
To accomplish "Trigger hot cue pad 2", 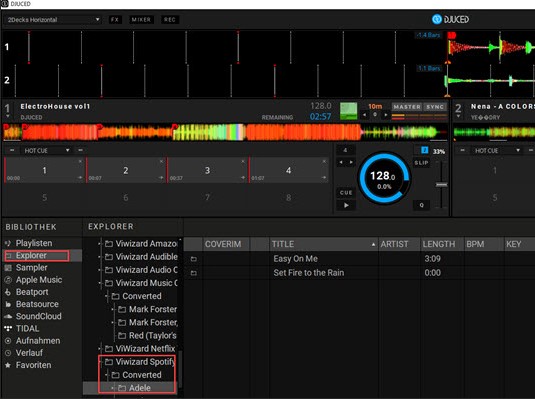I will (126, 170).
